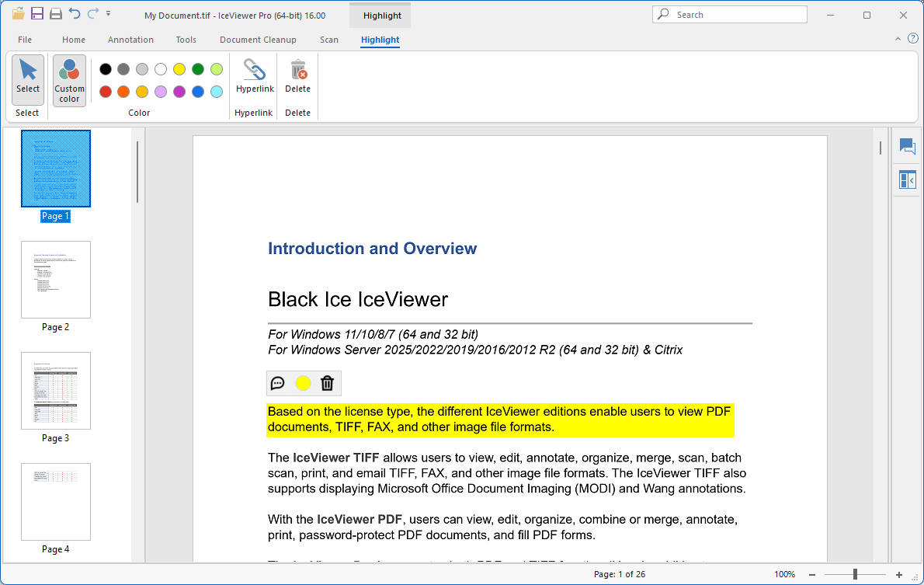924x585 pixels.
Task: Click the document vertical scrollbar
Action: [881, 148]
